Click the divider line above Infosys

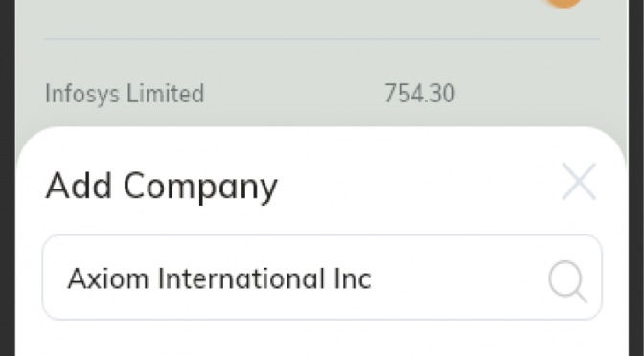coord(322,39)
